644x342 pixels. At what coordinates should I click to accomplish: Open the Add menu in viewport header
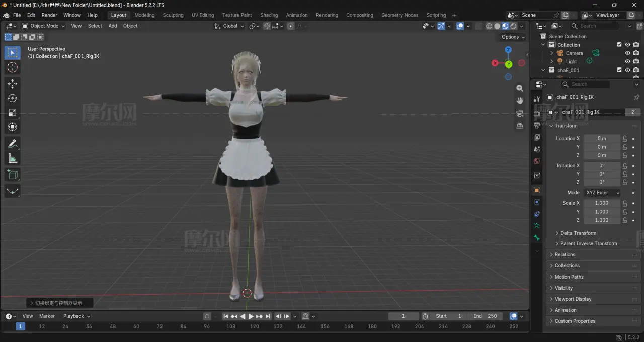113,26
